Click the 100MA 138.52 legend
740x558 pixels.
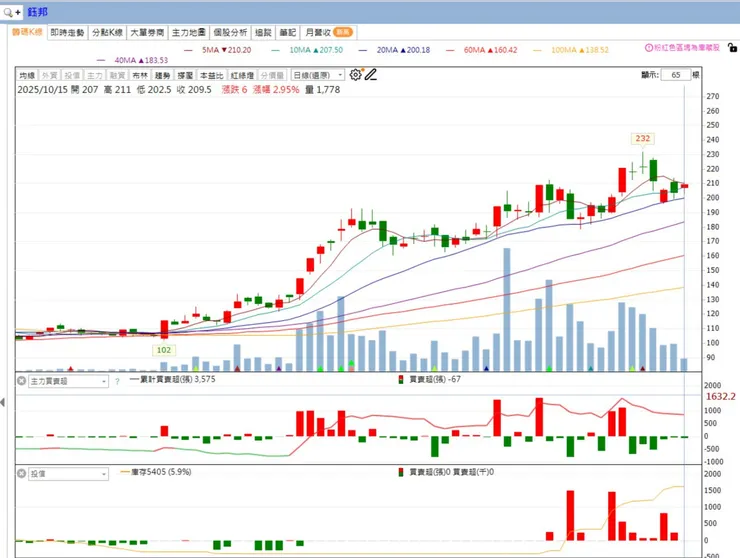[571, 50]
